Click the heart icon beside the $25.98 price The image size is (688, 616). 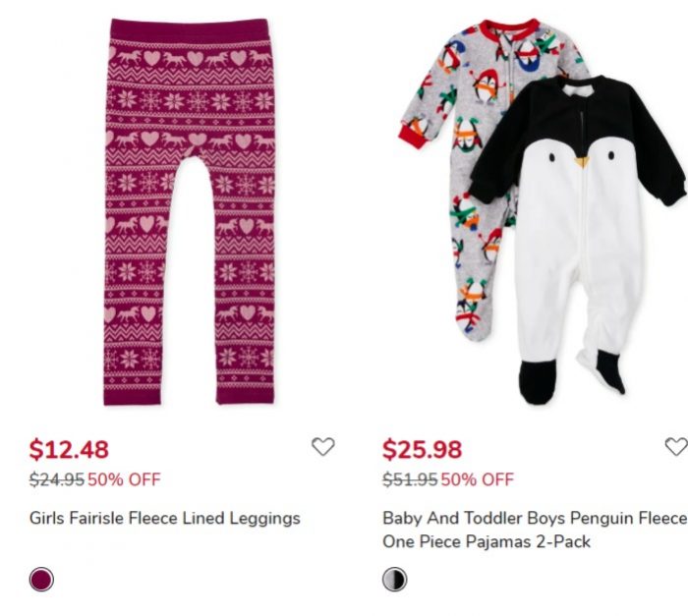675,447
